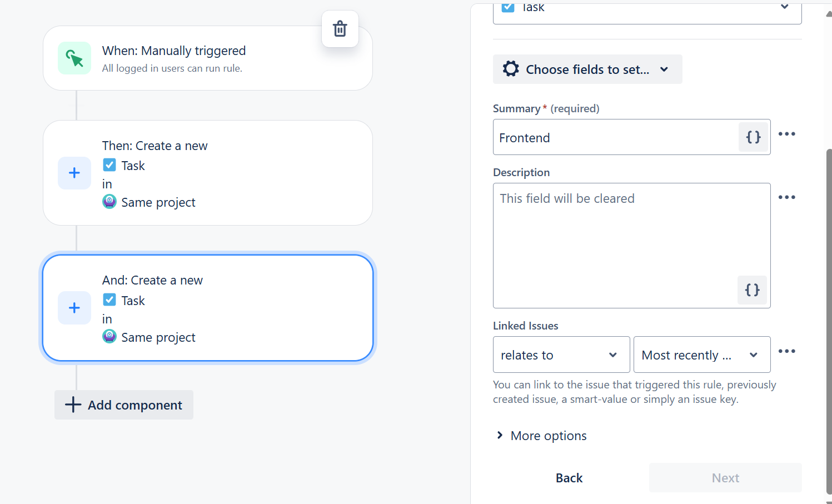This screenshot has height=504, width=832.
Task: Click the Back button
Action: coord(569,478)
